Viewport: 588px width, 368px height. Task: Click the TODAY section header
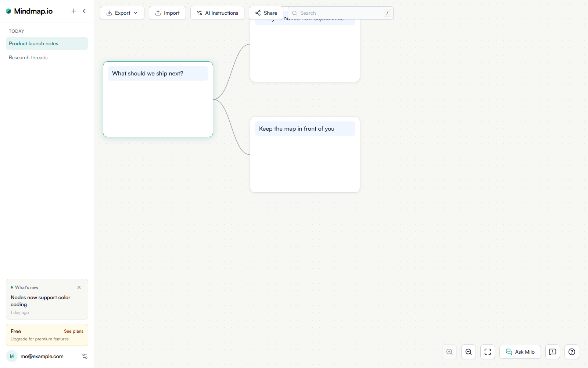coord(17,31)
